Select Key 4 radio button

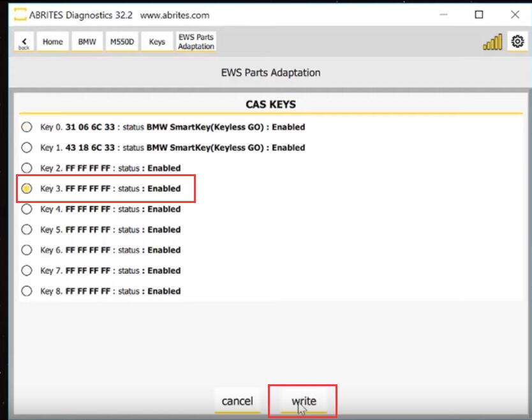[x=26, y=209]
